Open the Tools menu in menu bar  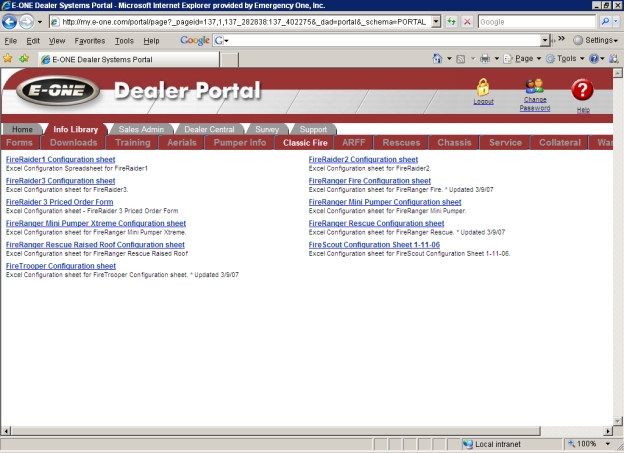[124, 41]
